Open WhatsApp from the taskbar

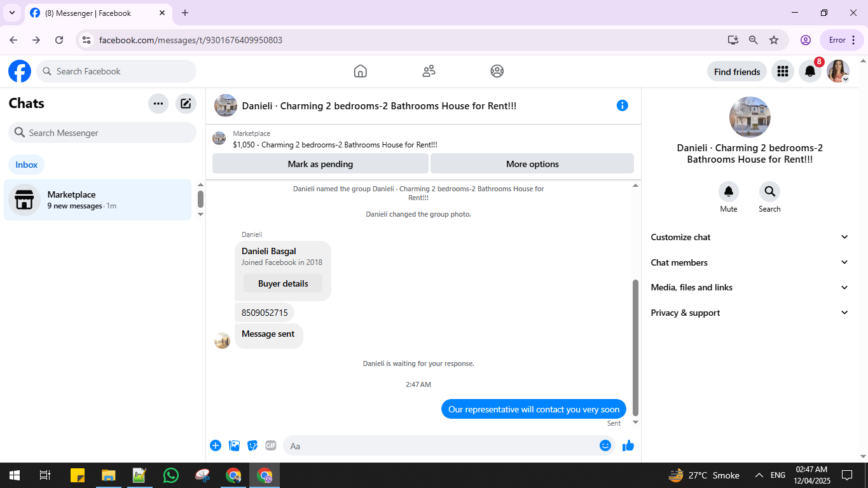(x=171, y=475)
